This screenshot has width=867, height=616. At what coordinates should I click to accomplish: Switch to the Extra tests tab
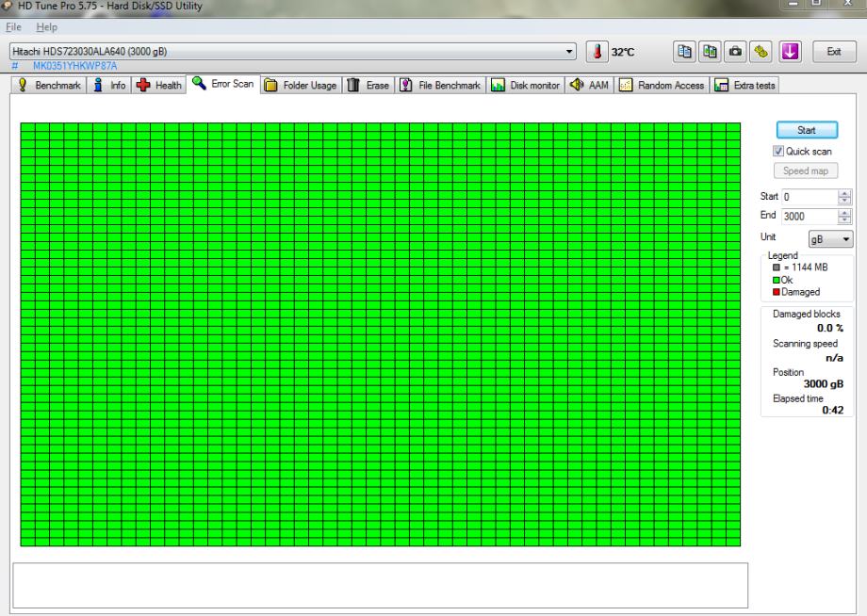pos(744,85)
